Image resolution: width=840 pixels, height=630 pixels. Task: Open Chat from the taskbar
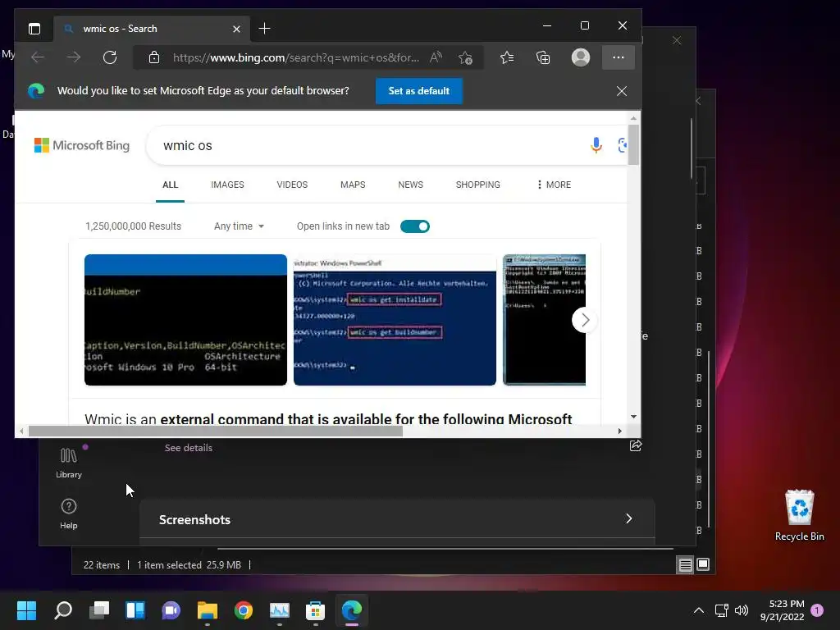click(x=171, y=610)
